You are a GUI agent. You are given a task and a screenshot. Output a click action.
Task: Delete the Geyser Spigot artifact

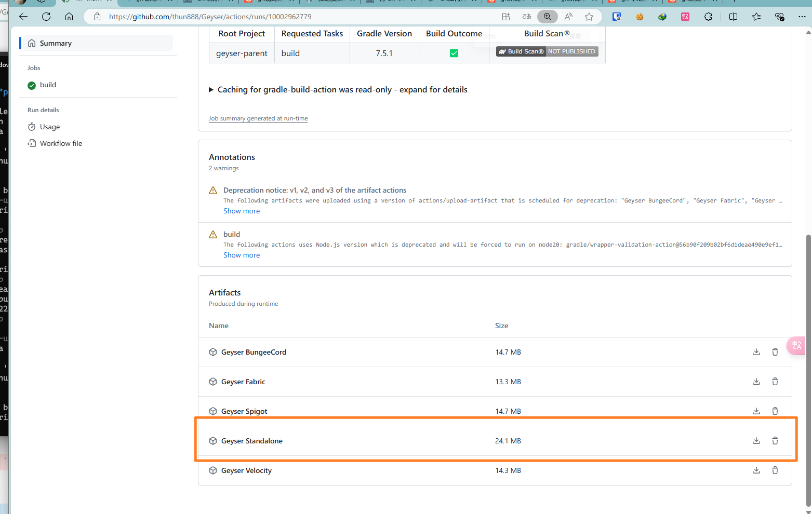(775, 411)
